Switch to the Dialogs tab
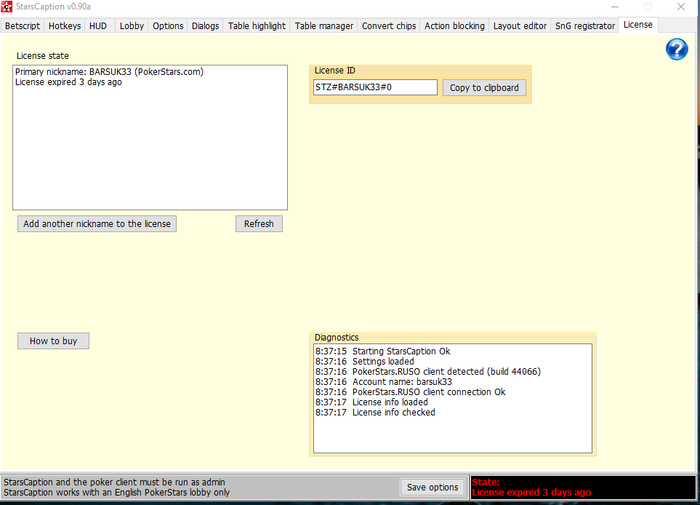Viewport: 700px width, 505px height. tap(205, 26)
